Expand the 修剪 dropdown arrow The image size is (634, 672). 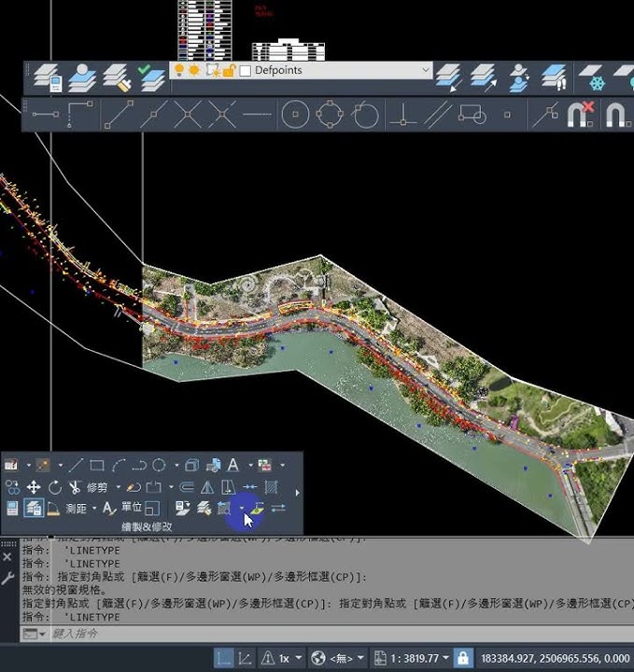[x=119, y=487]
